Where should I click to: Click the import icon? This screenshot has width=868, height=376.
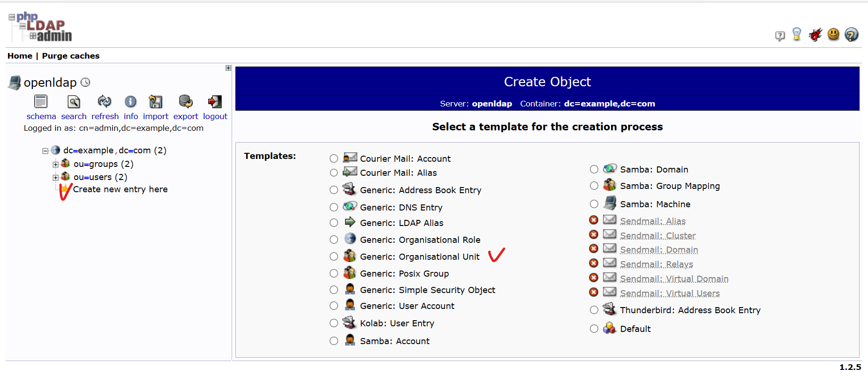click(x=155, y=101)
